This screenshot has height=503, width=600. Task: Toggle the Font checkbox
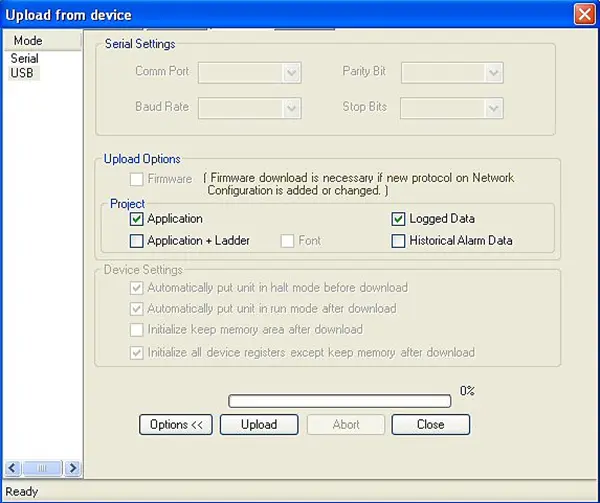pos(287,241)
